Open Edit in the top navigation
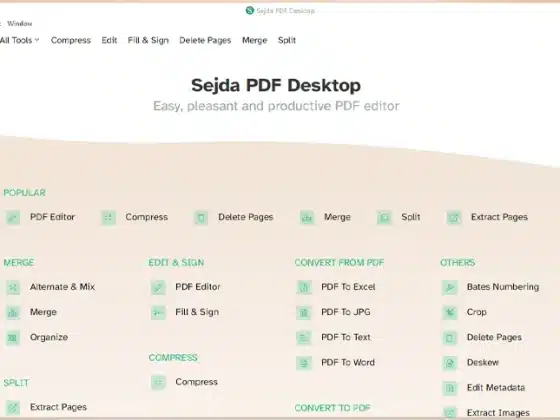This screenshot has width=560, height=420. 109,40
